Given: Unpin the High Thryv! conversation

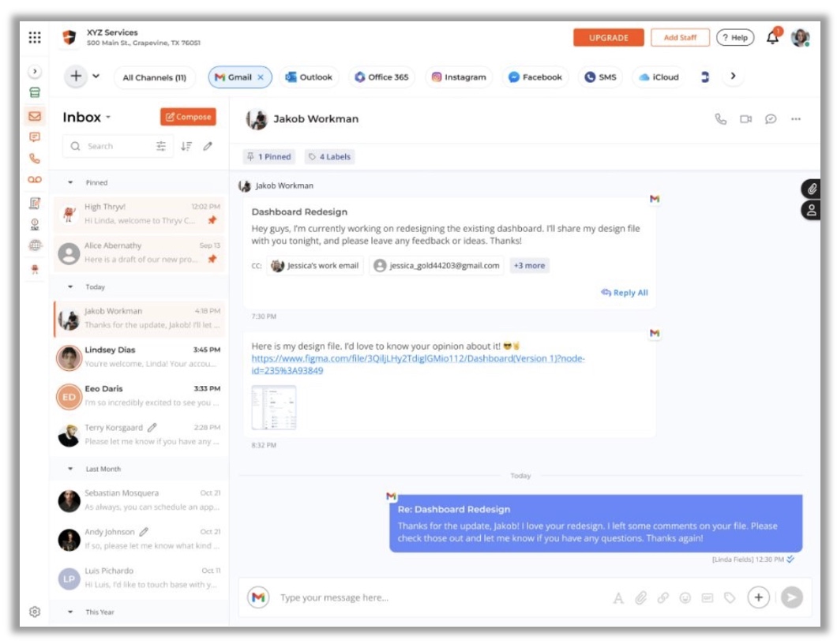Looking at the screenshot, I should pos(212,220).
